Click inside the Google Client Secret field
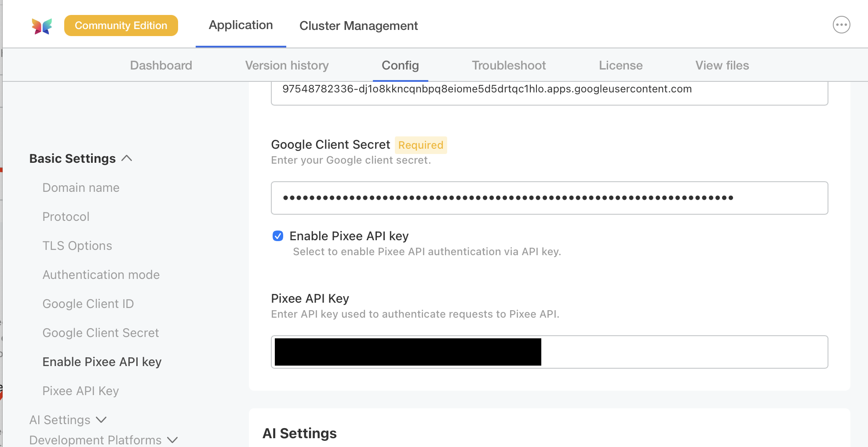This screenshot has height=447, width=868. click(549, 198)
